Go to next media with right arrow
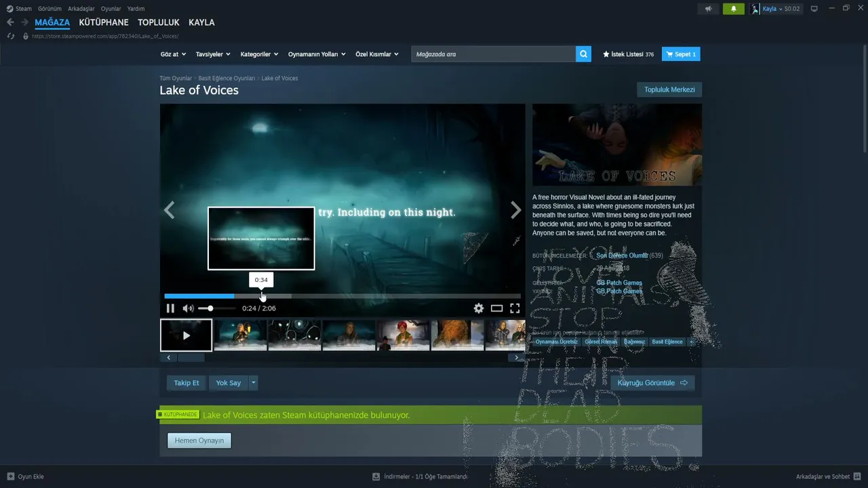Image resolution: width=868 pixels, height=488 pixels. click(x=515, y=210)
